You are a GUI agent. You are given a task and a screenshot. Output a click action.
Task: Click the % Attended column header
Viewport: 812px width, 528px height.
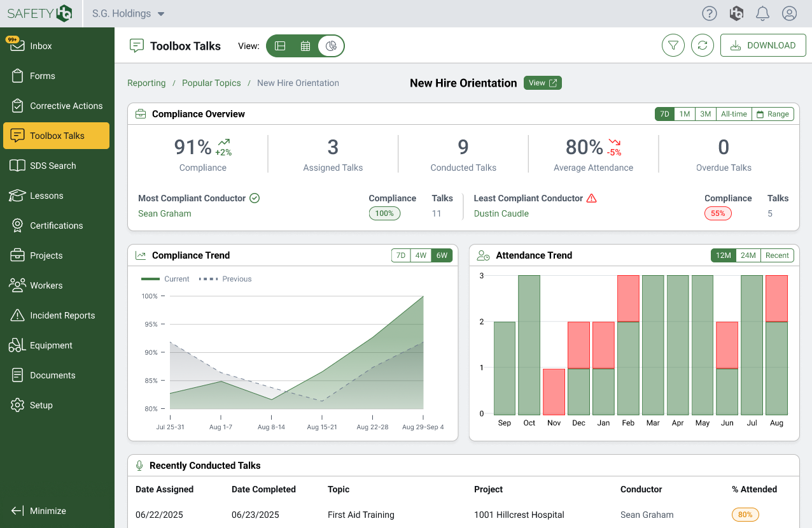point(754,489)
